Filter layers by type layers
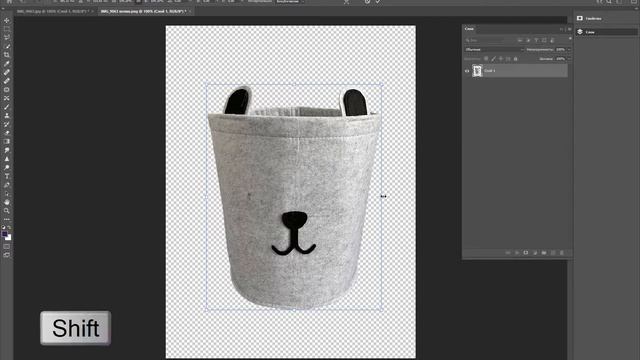The image size is (640, 360). (536, 40)
